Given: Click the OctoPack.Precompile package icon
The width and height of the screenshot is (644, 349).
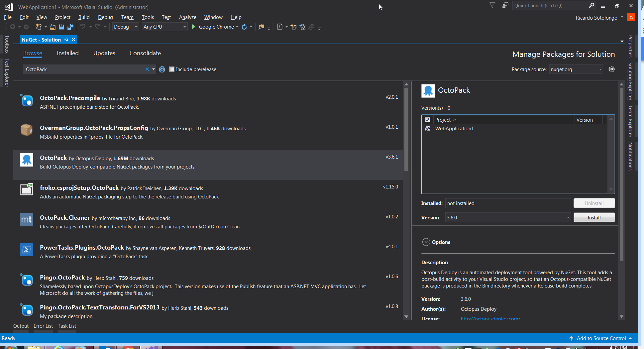Looking at the screenshot, I should tap(27, 100).
